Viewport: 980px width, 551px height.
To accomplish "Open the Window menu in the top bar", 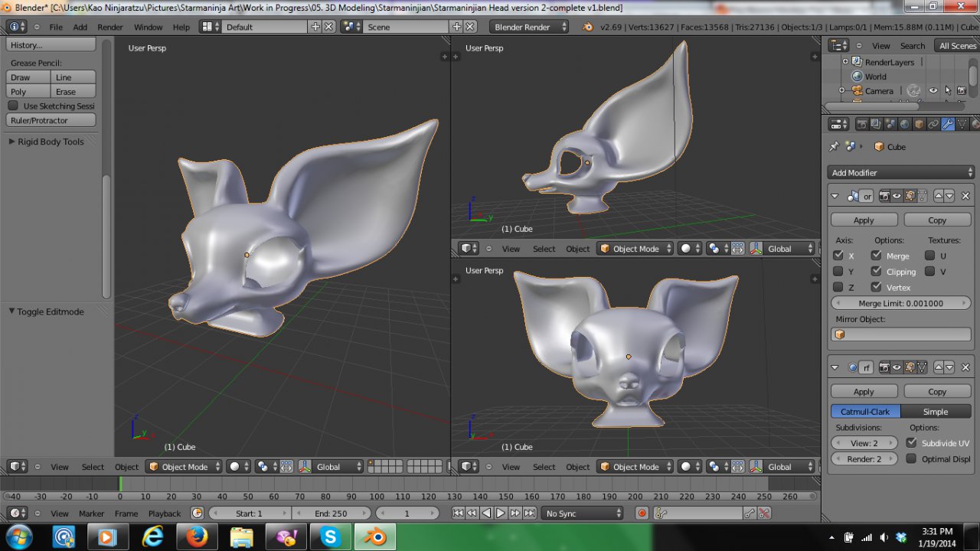I will [148, 27].
